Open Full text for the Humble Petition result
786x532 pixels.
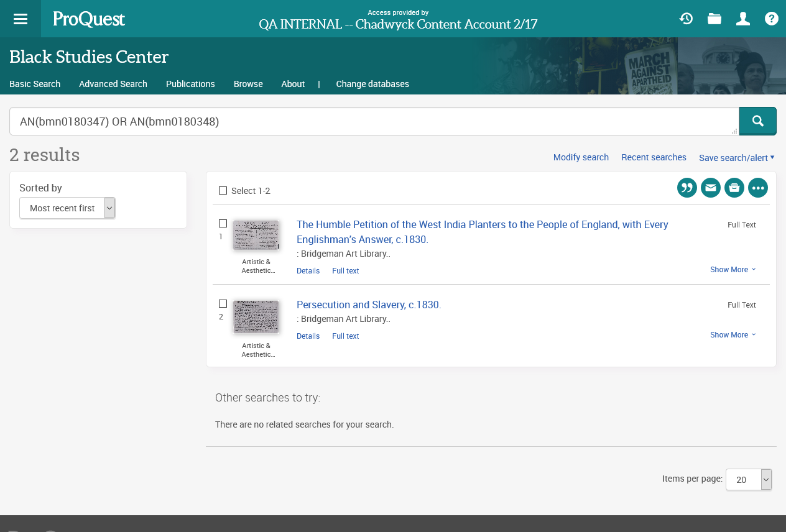(x=346, y=271)
